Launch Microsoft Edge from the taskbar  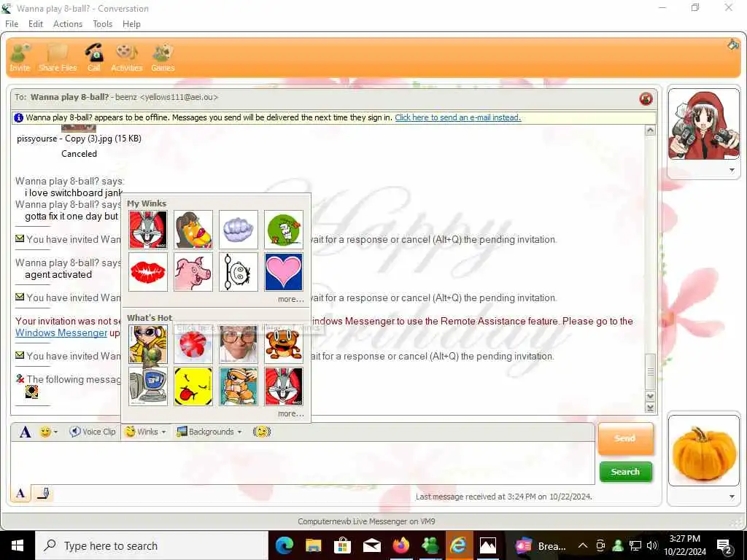click(285, 545)
